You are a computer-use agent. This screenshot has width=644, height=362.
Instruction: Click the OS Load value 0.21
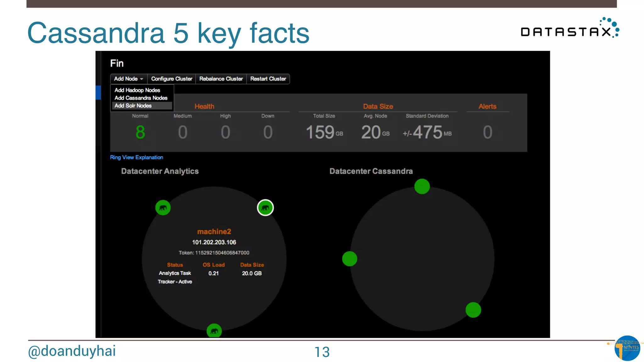(214, 273)
